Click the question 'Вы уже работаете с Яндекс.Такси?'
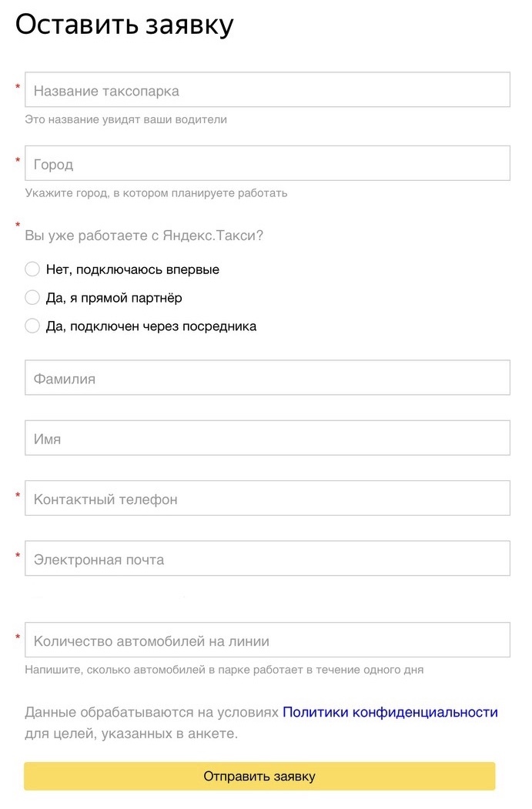The image size is (532, 809). 144,236
